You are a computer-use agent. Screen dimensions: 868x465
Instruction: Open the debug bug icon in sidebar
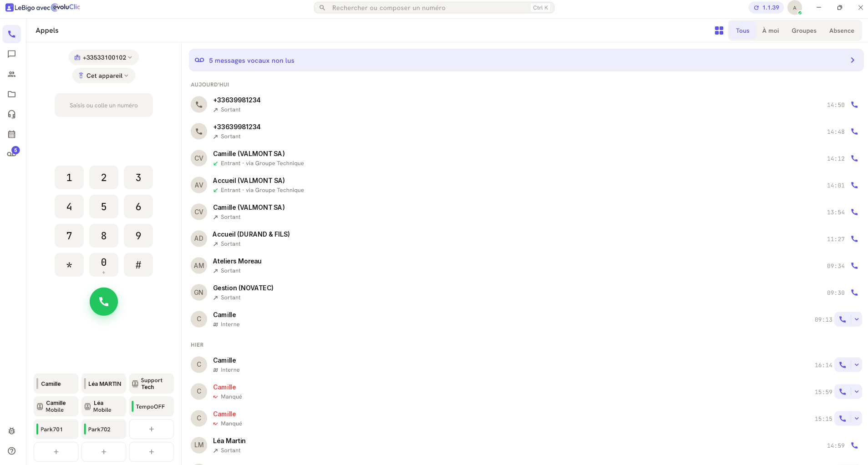tap(12, 431)
